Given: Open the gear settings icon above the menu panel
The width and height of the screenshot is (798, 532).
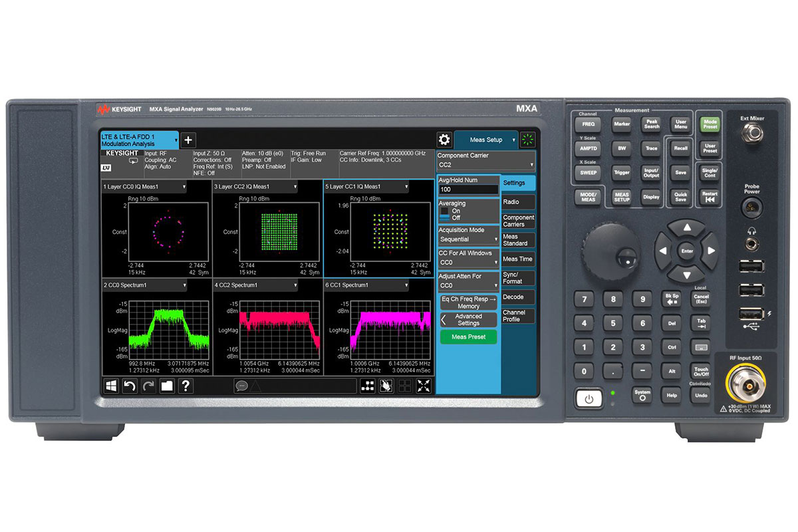Looking at the screenshot, I should click(444, 140).
